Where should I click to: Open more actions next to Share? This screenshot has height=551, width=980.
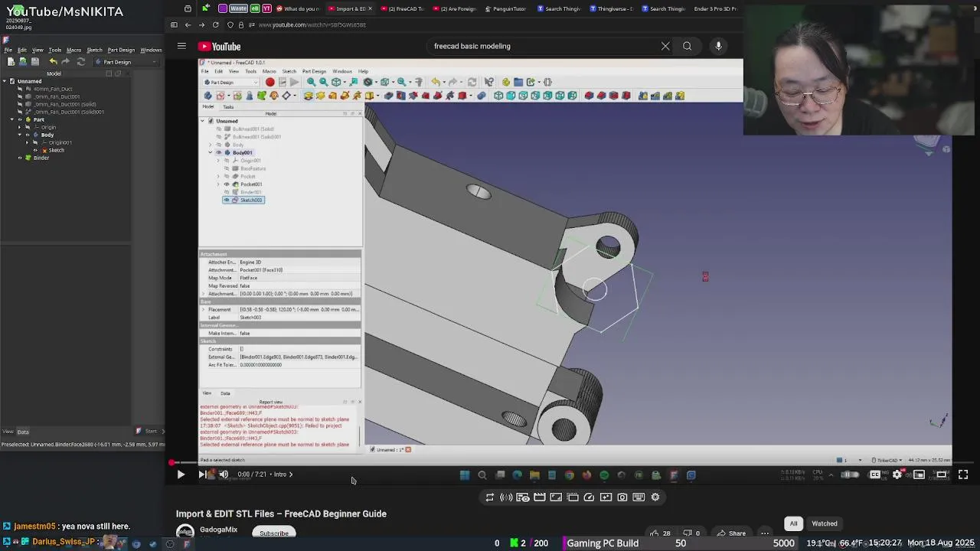764,533
